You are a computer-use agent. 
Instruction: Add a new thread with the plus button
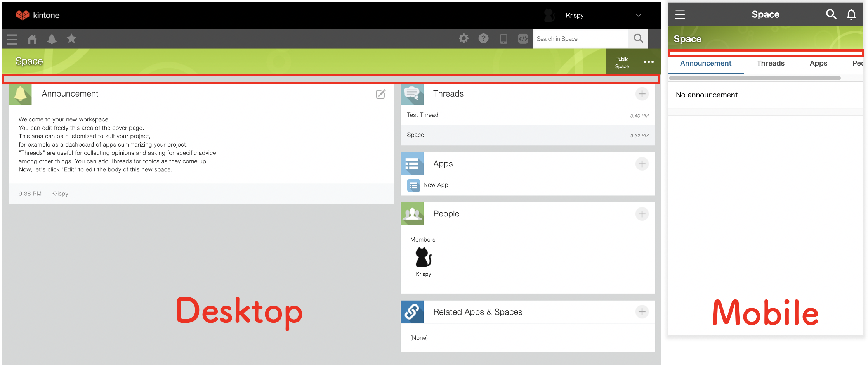point(642,93)
